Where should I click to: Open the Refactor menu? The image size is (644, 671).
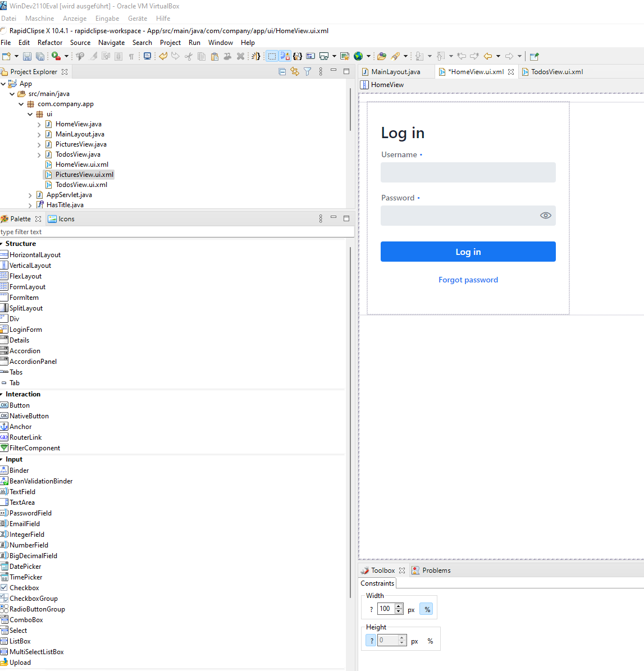click(50, 43)
